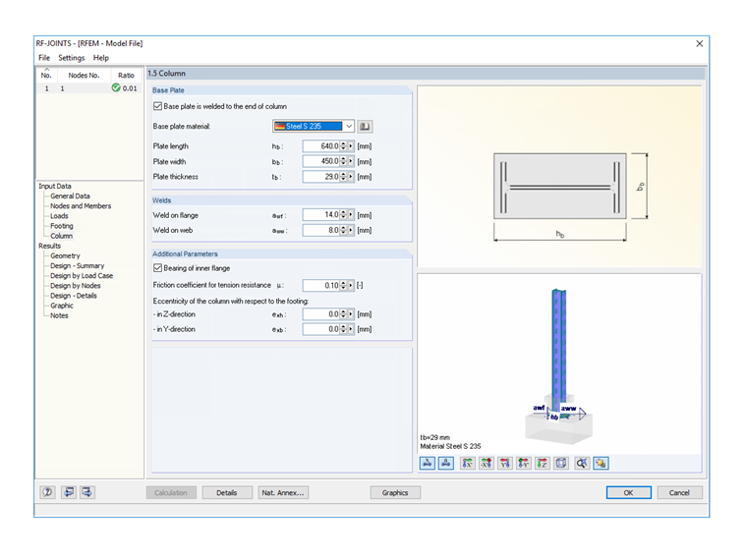Switch to isometric view

pos(561,463)
